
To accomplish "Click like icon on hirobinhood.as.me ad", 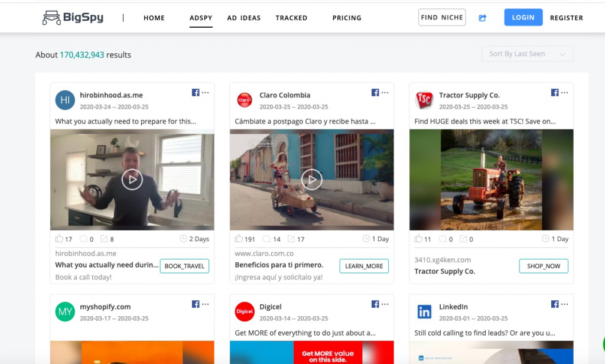I will click(59, 239).
